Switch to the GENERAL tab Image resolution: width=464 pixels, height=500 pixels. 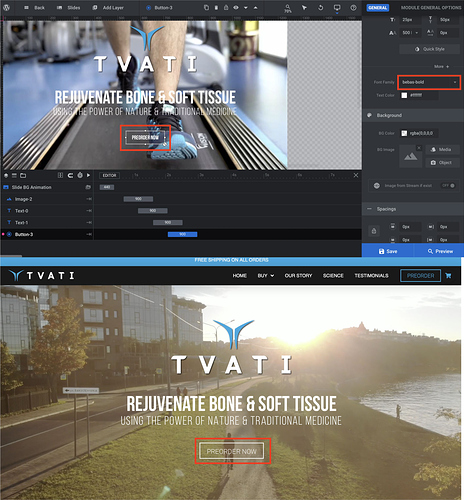click(x=378, y=7)
